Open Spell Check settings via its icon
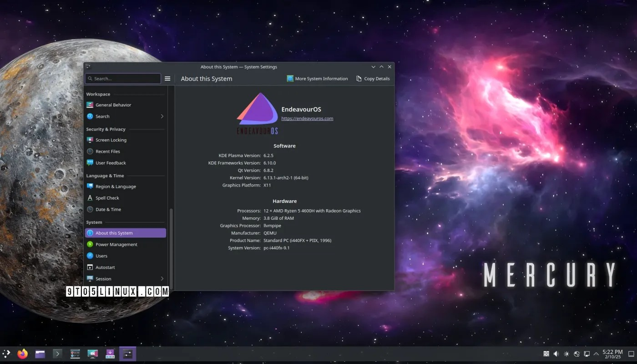The image size is (637, 364). pyautogui.click(x=91, y=197)
